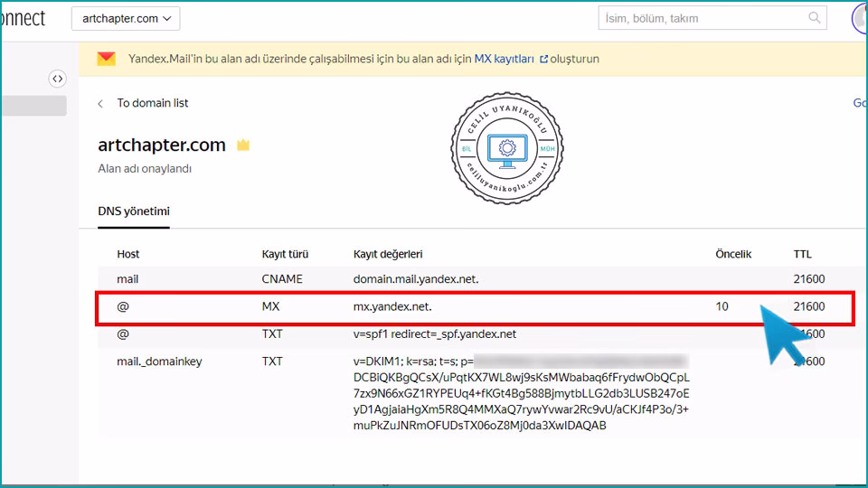Click the Öncelik column header
The width and height of the screenshot is (868, 488).
click(x=733, y=254)
